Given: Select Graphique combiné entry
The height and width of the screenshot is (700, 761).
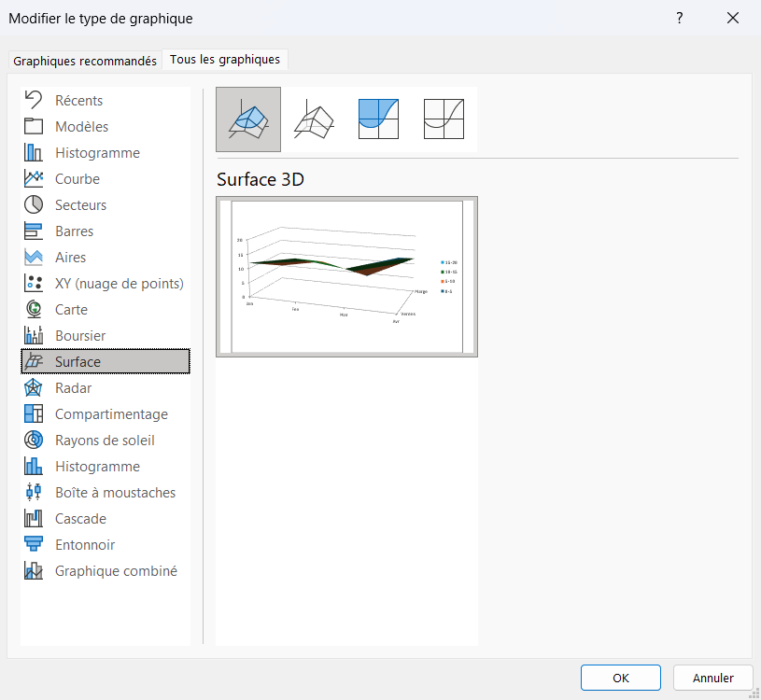Looking at the screenshot, I should click(116, 571).
